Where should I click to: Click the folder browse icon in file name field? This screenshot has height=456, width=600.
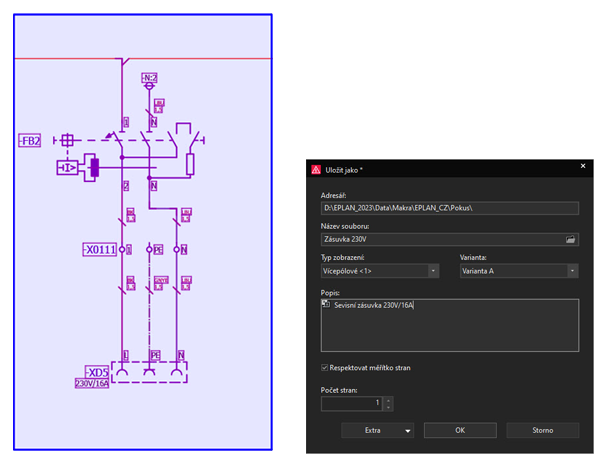coord(571,240)
